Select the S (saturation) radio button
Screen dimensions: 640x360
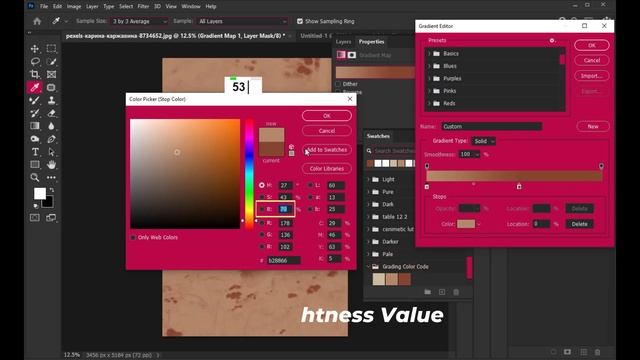262,197
